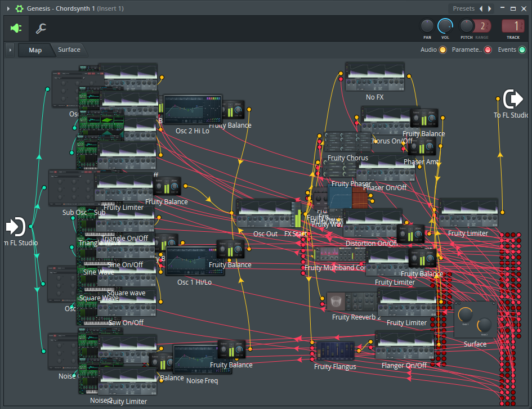Click the audio output port of No FX
This screenshot has width=532, height=409.
409,77
